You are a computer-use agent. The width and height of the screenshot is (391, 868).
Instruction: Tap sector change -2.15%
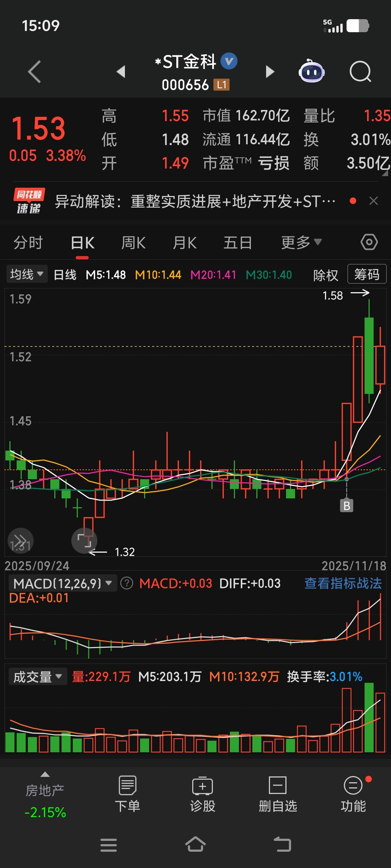click(45, 812)
